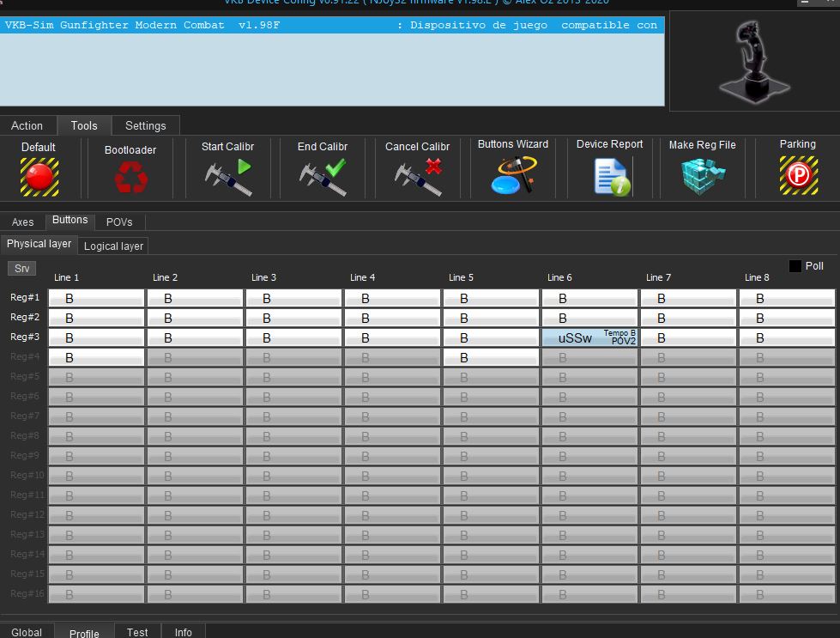Switch to the Axes tab
Image resolution: width=840 pixels, height=638 pixels.
click(x=23, y=222)
